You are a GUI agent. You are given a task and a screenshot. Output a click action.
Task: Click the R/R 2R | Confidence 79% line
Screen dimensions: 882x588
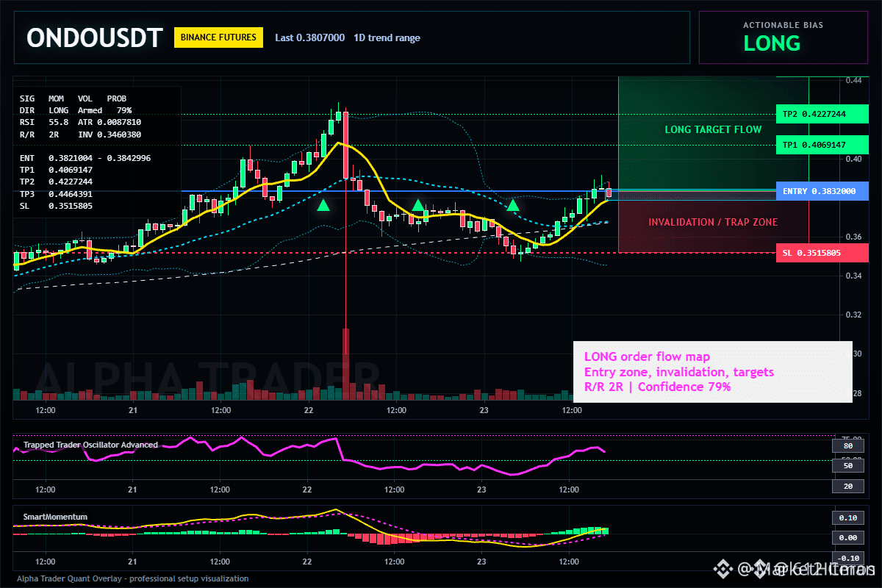tap(657, 387)
